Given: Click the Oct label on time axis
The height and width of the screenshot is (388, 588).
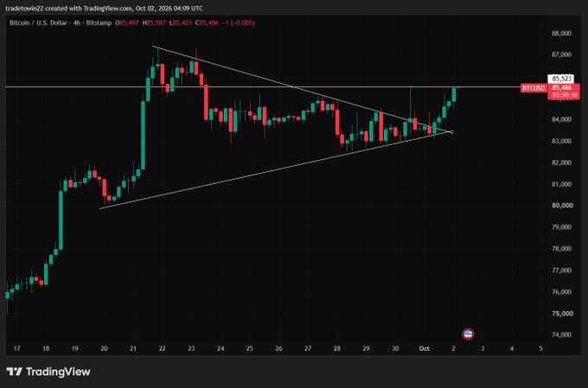Looking at the screenshot, I should click(424, 348).
